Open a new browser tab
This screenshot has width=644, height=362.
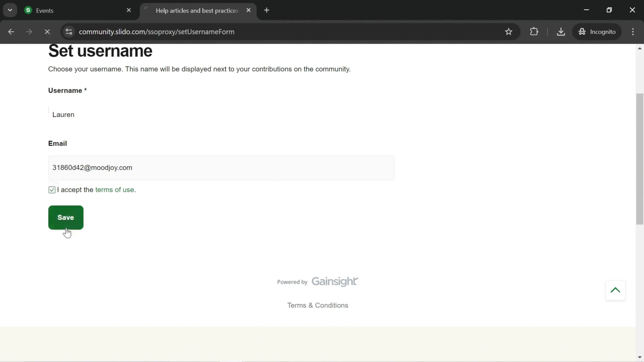(x=267, y=10)
